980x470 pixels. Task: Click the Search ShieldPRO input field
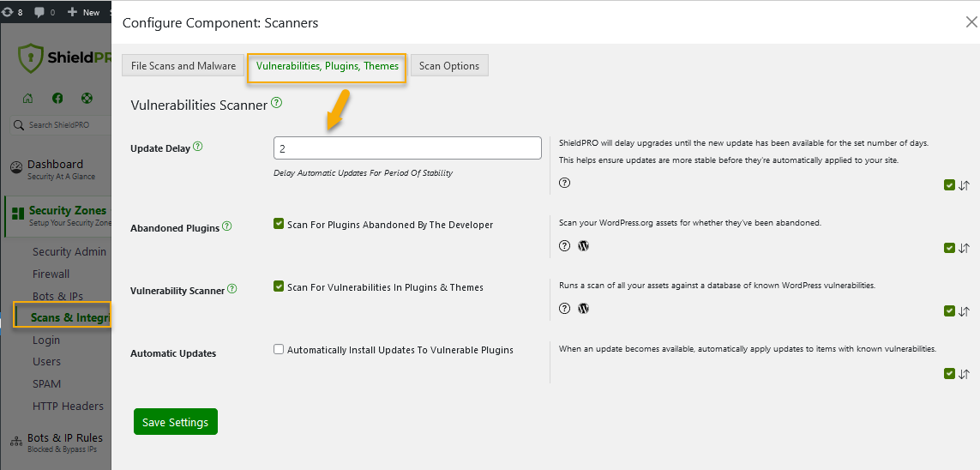coord(61,125)
